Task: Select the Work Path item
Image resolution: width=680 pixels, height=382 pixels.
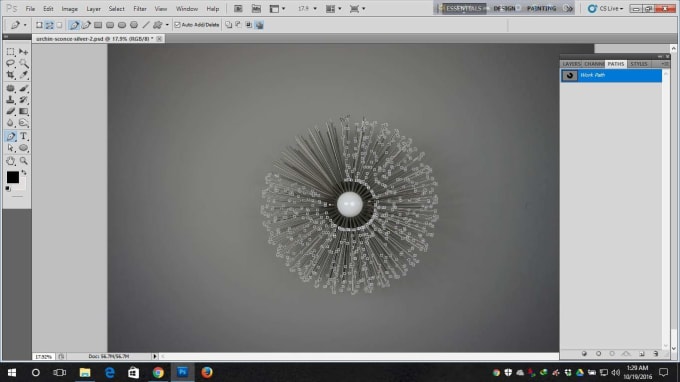Action: [611, 75]
